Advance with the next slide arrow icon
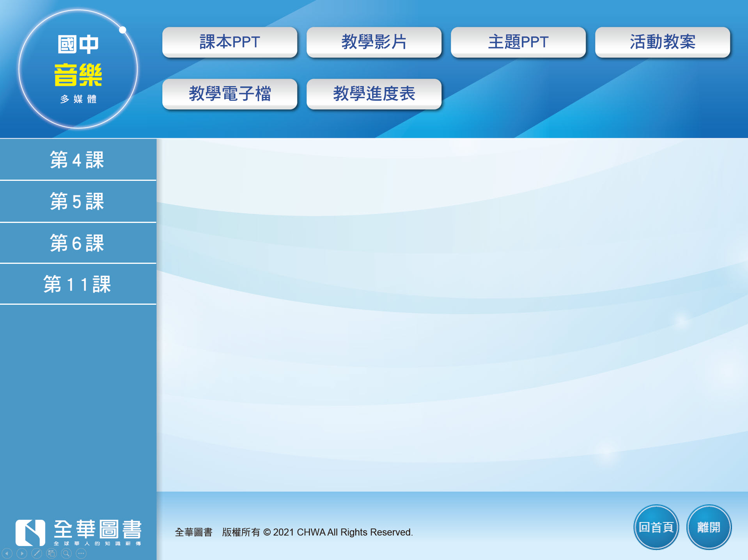This screenshot has height=560, width=748. (x=22, y=553)
